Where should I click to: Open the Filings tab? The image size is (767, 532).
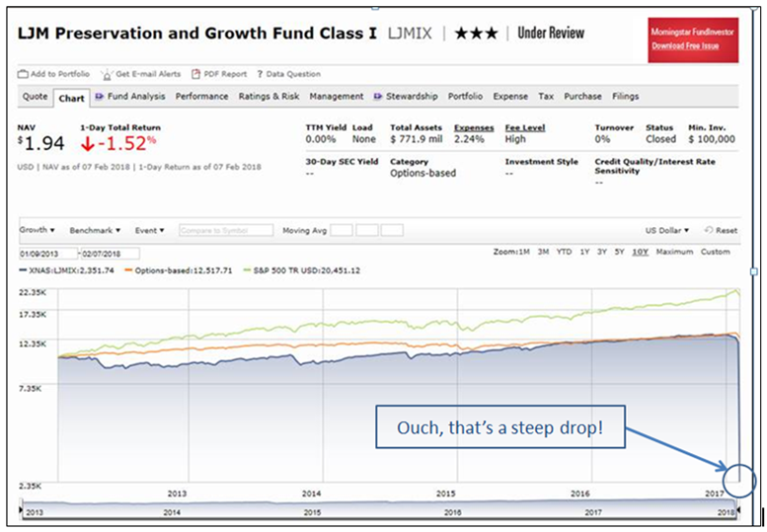(626, 97)
